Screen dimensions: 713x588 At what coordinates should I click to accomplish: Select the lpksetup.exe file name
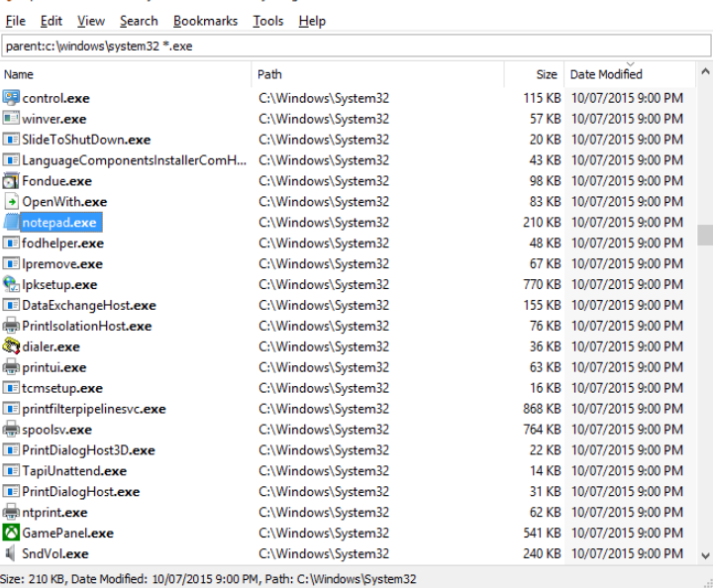(x=59, y=284)
